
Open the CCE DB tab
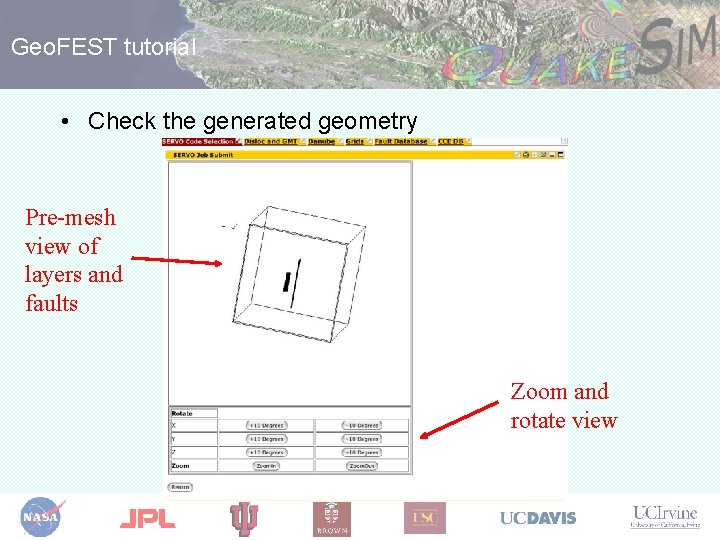[x=450, y=141]
